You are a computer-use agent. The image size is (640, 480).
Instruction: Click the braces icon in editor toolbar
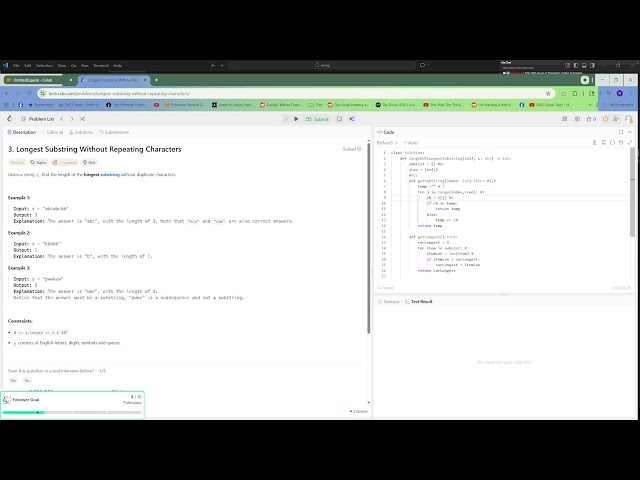612,143
